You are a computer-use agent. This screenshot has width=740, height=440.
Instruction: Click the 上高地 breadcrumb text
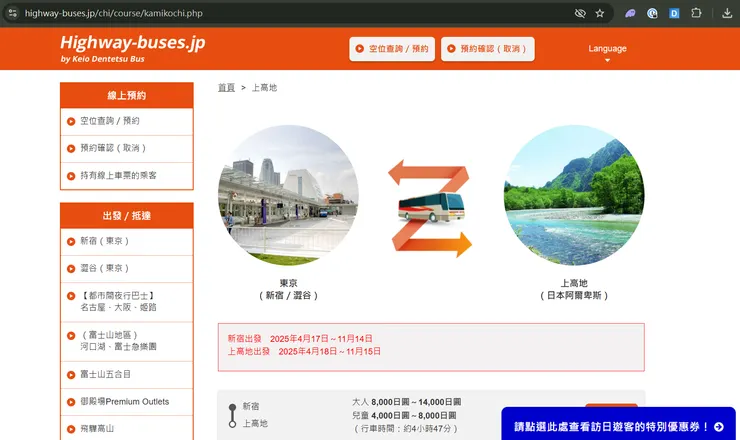click(264, 87)
